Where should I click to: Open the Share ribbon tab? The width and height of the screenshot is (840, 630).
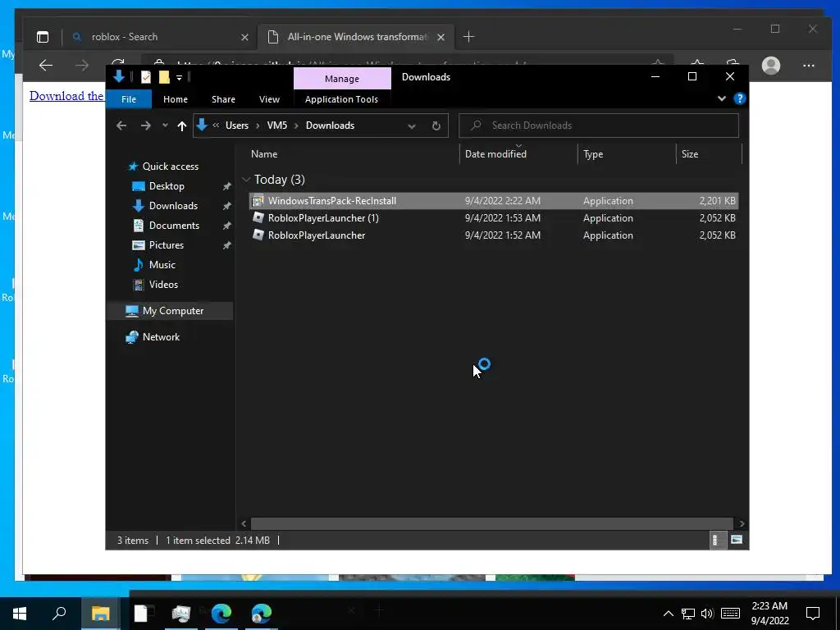click(223, 99)
